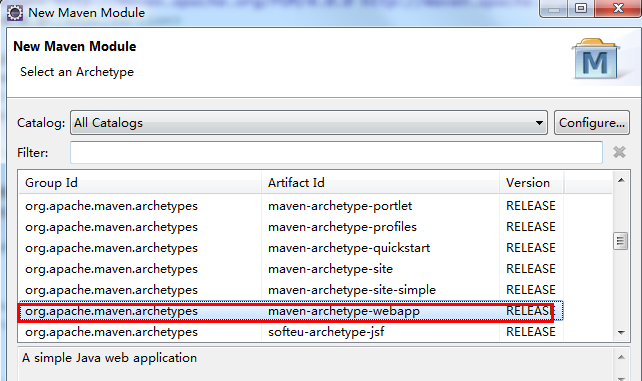Select the maven-archetype-quickstart row
This screenshot has width=642, height=381.
pos(291,248)
